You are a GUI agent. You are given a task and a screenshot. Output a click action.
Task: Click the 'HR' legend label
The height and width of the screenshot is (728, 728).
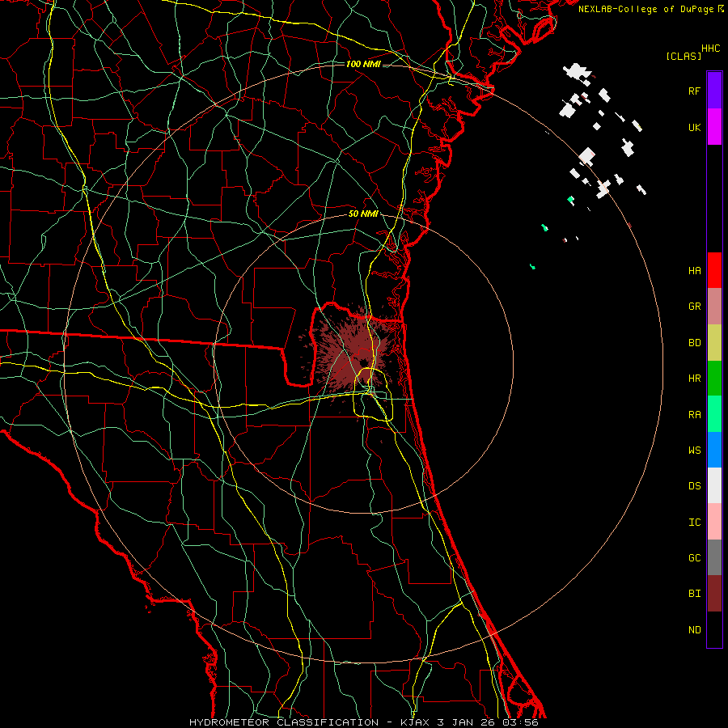[x=694, y=379]
